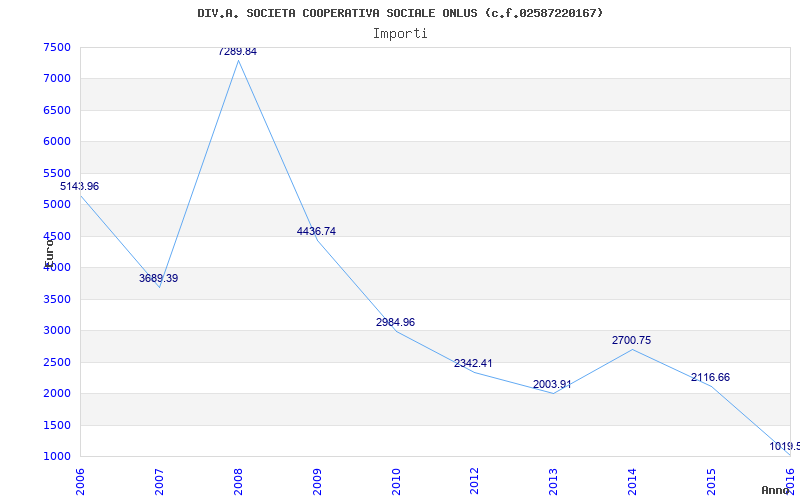This screenshot has width=800, height=500.
Task: Click the 2009 x-axis year label
Action: pos(317,481)
